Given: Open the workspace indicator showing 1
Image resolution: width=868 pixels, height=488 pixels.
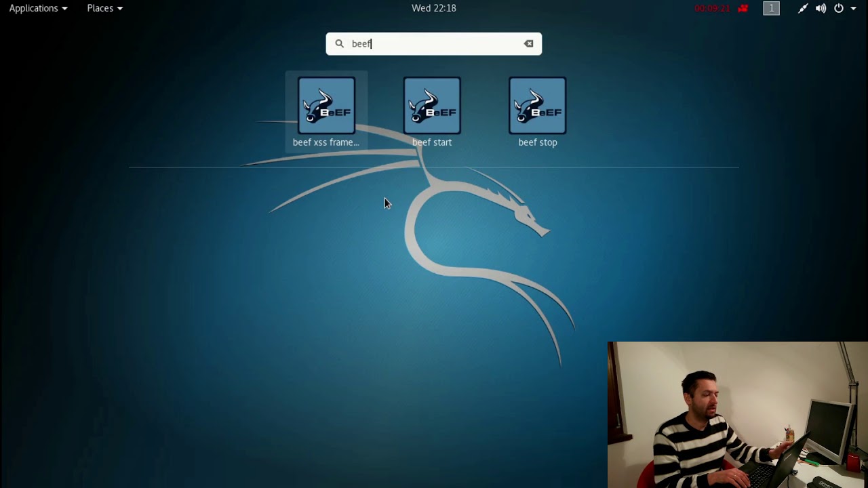Looking at the screenshot, I should [771, 8].
